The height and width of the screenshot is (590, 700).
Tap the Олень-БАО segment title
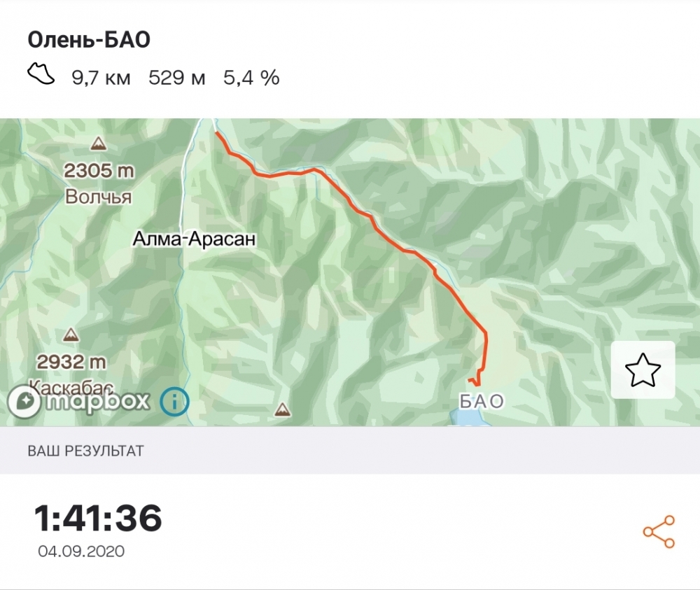pyautogui.click(x=89, y=40)
